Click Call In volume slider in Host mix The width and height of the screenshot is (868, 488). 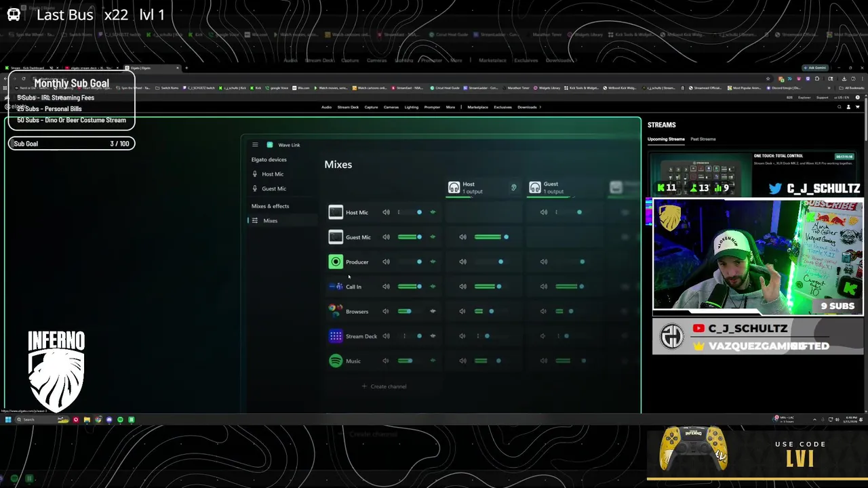pyautogui.click(x=488, y=287)
